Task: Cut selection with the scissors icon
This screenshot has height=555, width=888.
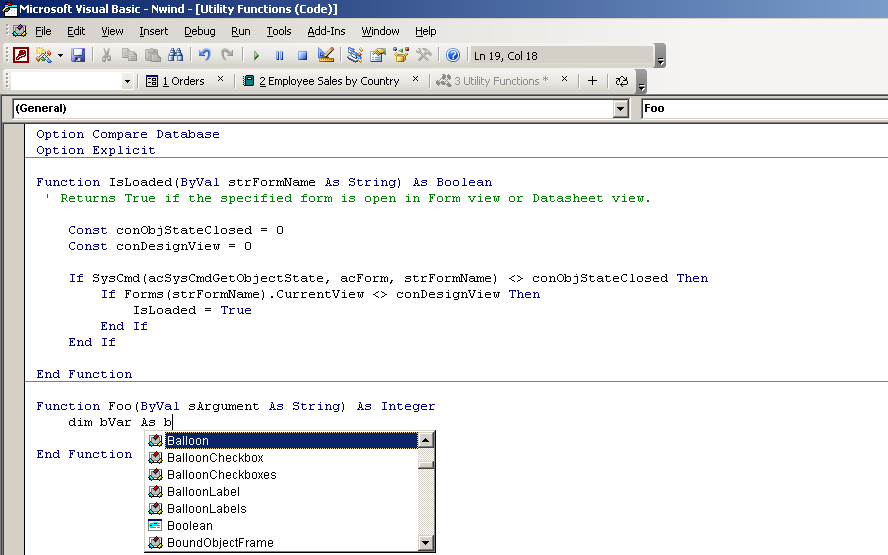Action: coord(106,55)
